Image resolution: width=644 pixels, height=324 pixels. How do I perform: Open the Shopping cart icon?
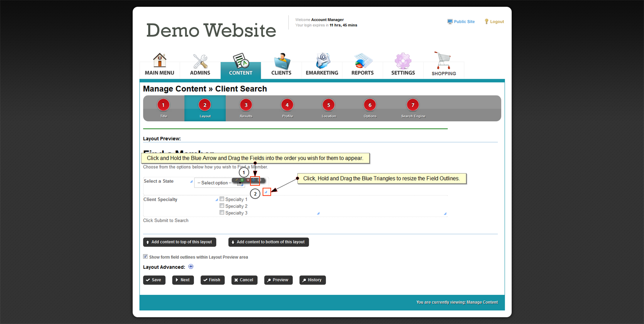coord(443,61)
